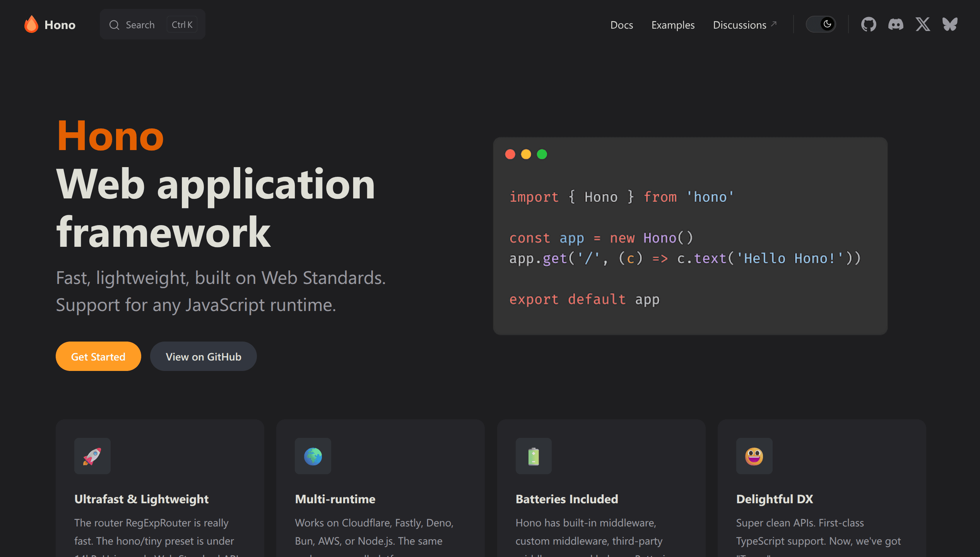Open the GitHub icon link
The width and height of the screenshot is (980, 557).
869,24
